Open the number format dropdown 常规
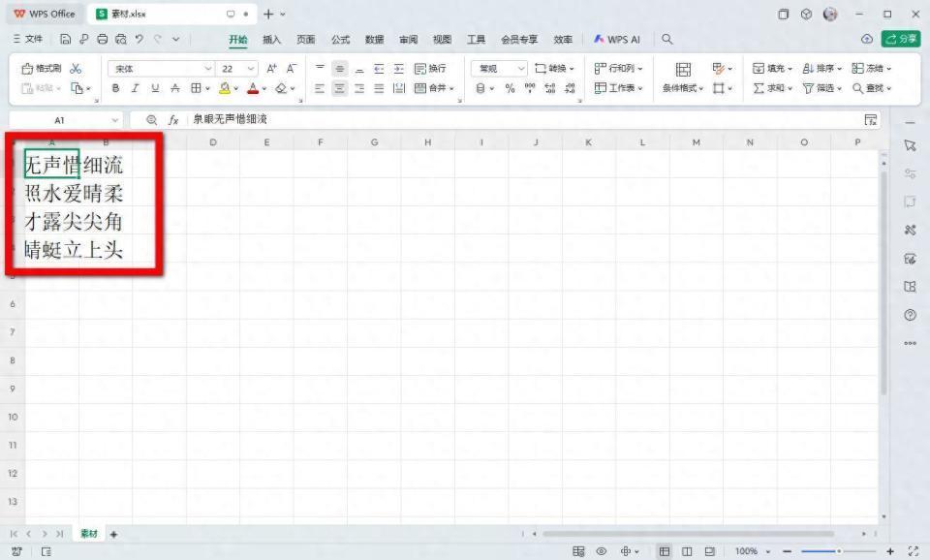This screenshot has height=560, width=930. point(499,69)
